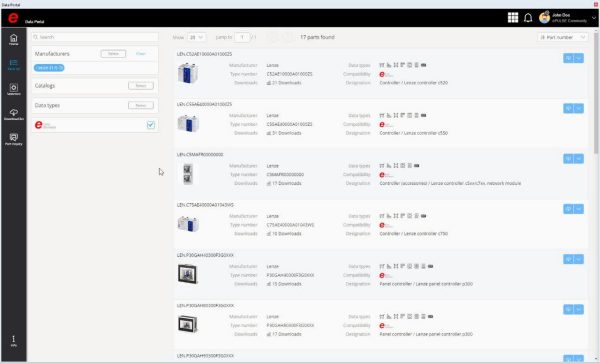The height and width of the screenshot is (363, 600).
Task: Click Clear next to Manufacturers
Action: point(141,54)
